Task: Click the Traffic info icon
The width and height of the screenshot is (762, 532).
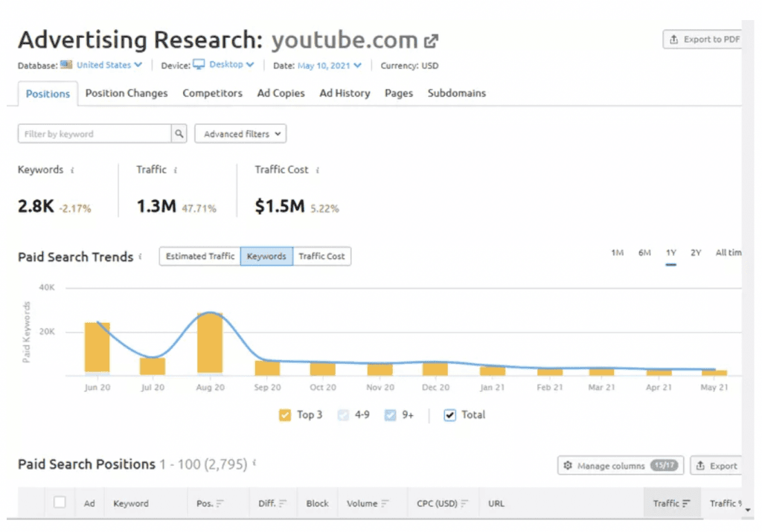Action: click(176, 170)
